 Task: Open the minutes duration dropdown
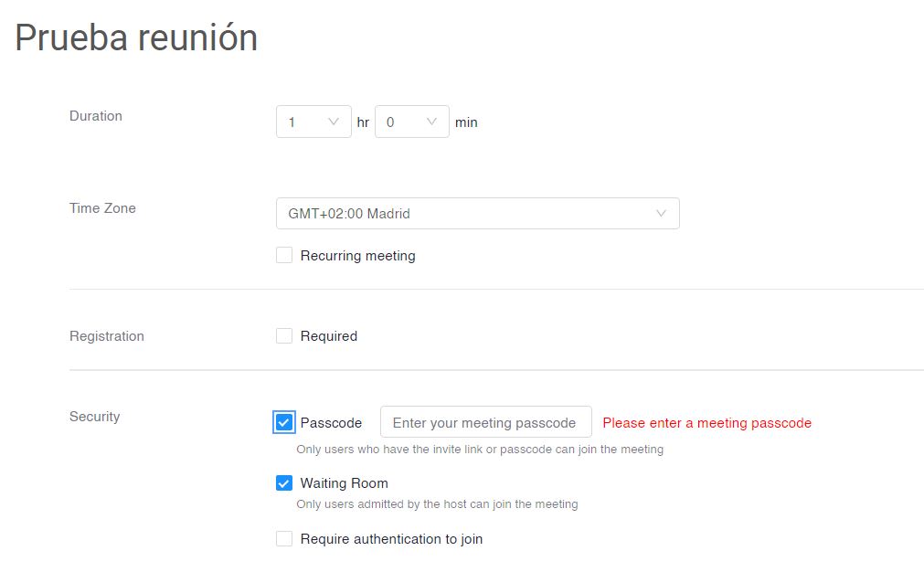point(411,122)
